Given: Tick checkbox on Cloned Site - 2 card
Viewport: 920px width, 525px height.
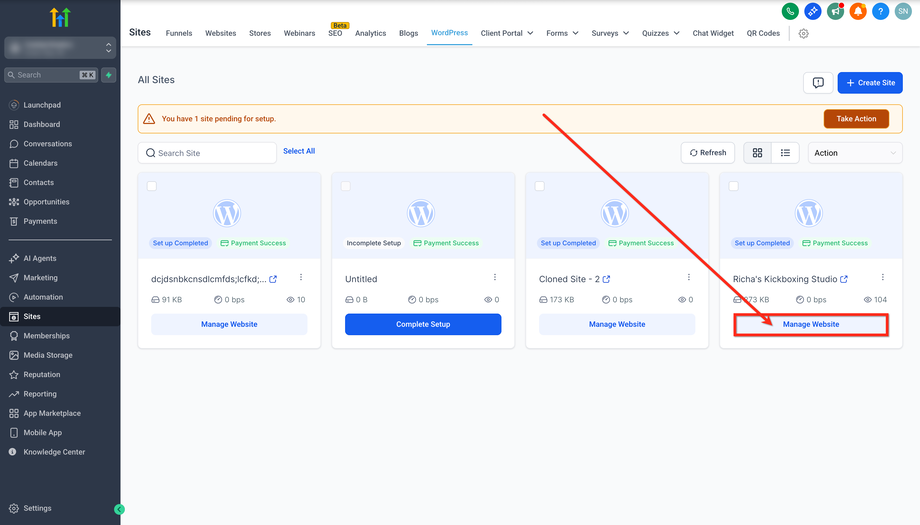Looking at the screenshot, I should tap(540, 186).
